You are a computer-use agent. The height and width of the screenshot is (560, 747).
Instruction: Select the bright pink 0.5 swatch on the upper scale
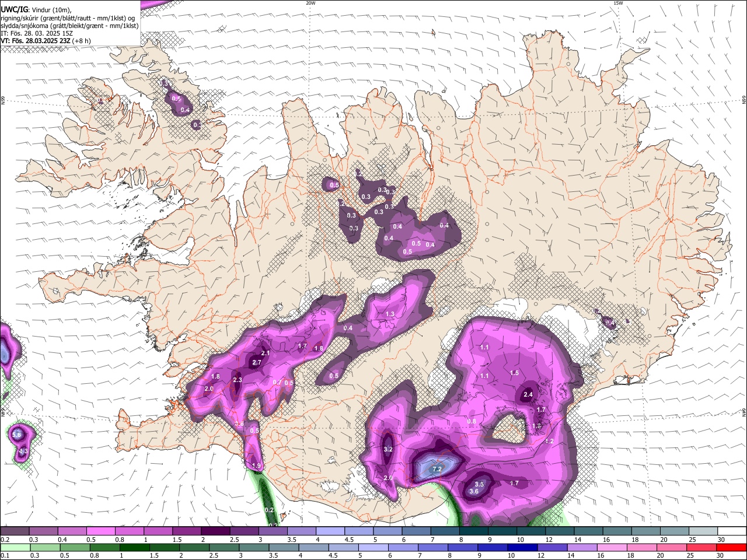[x=100, y=531]
